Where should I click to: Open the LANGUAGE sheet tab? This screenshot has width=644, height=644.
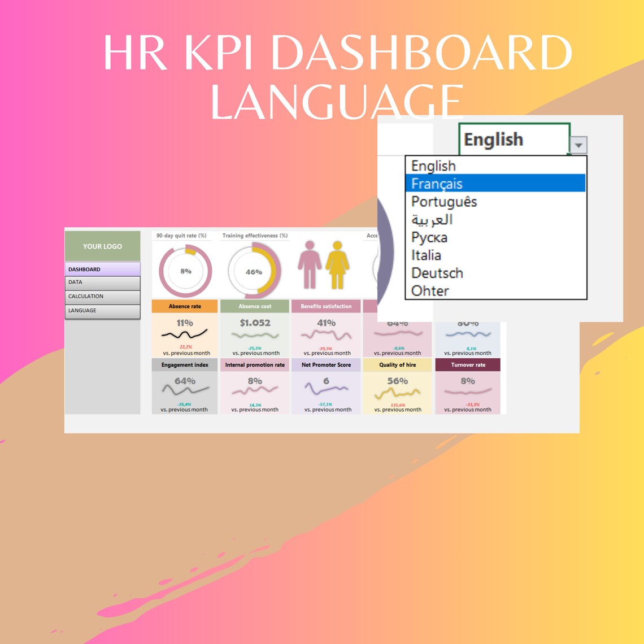(x=102, y=310)
